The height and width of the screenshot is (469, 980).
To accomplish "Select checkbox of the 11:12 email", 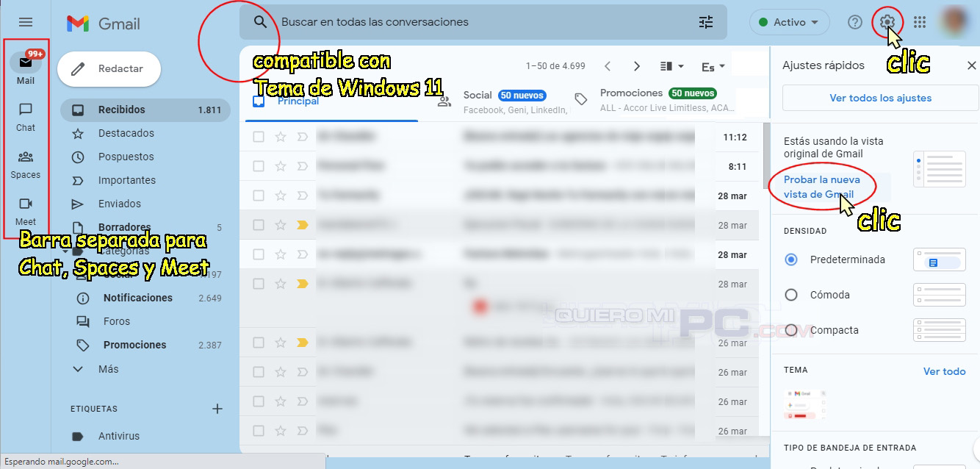I will [259, 137].
